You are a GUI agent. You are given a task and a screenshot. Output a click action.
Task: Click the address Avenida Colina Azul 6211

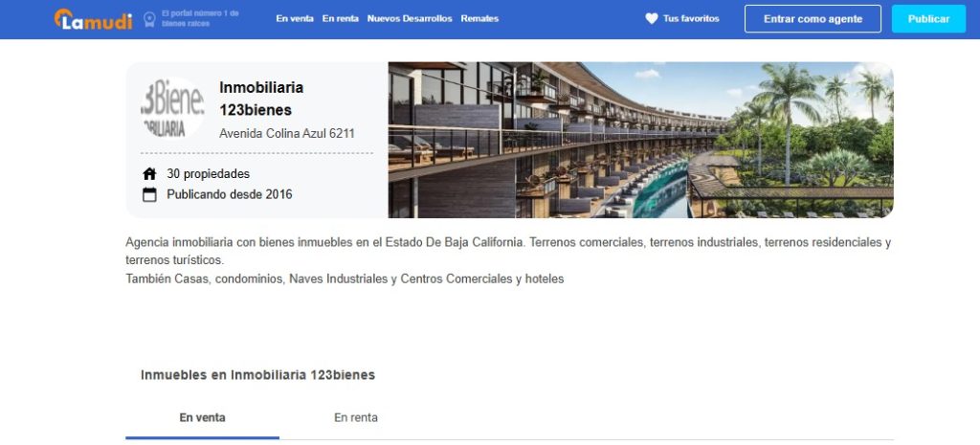(x=287, y=133)
